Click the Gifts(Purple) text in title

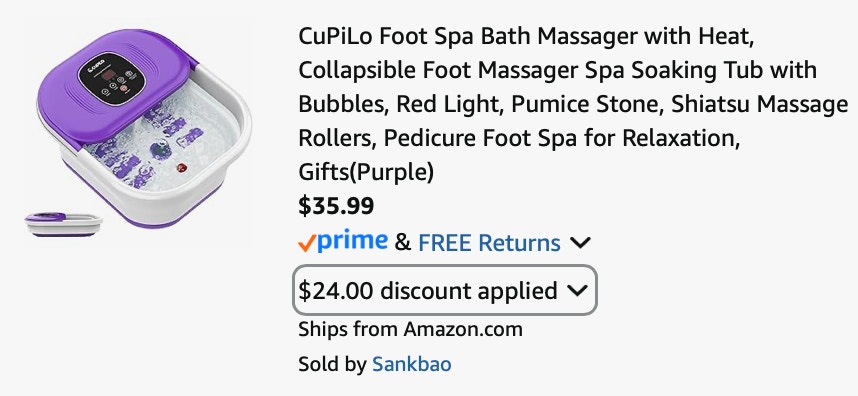(366, 173)
